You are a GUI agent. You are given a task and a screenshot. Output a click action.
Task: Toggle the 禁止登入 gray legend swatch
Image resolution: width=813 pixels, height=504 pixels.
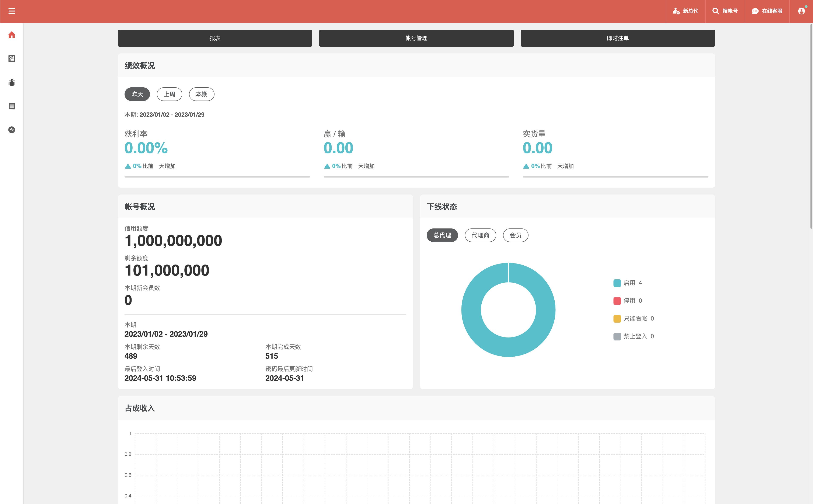[x=617, y=336]
